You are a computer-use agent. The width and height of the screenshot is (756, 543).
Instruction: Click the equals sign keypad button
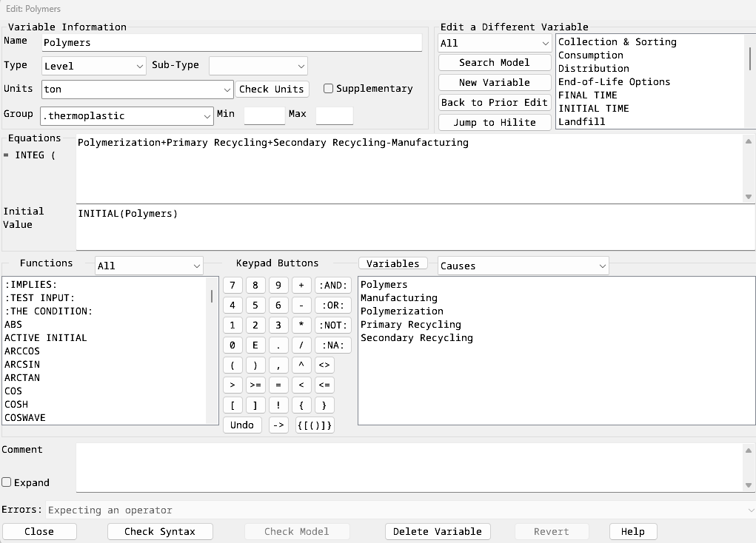tap(278, 385)
